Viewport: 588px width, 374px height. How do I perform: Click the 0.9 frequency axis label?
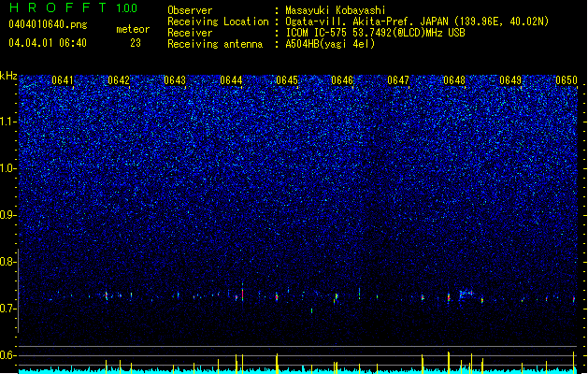tap(7, 215)
